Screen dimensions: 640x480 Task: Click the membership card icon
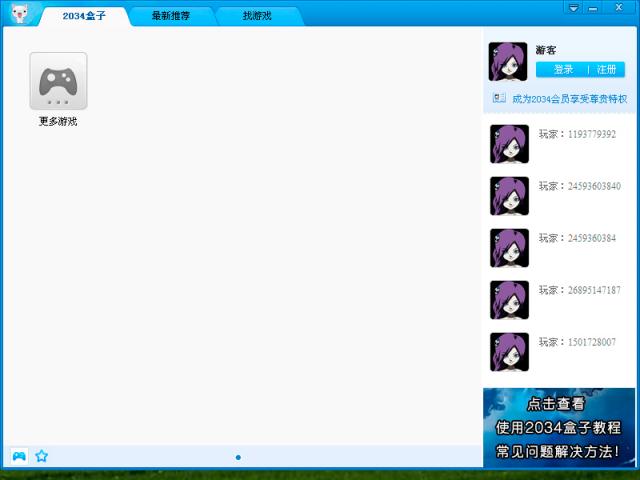pos(499,98)
